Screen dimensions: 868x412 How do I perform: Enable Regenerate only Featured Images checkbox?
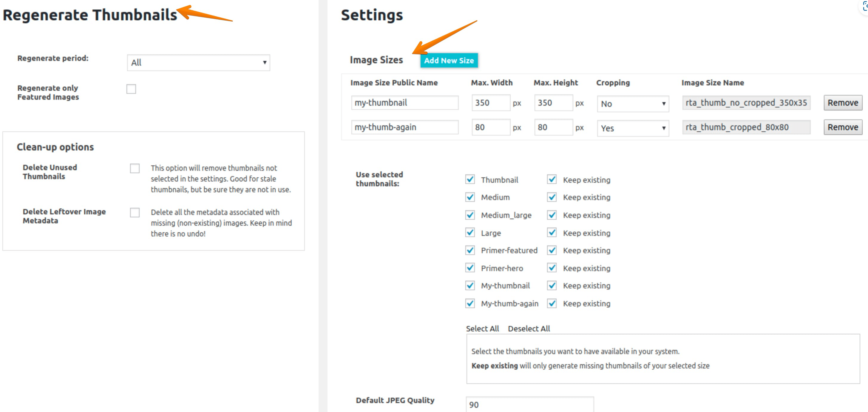click(131, 89)
